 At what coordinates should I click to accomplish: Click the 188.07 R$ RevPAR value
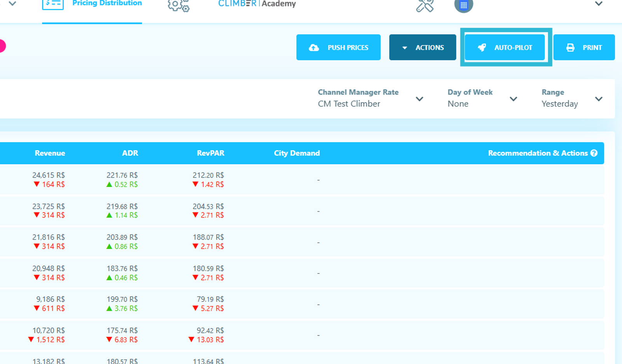pos(208,237)
